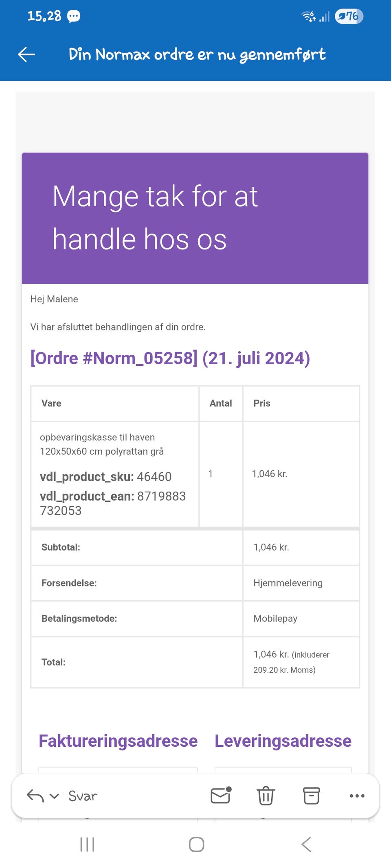Viewport: 391px width, 868px height.
Task: Open the three-dot more options menu
Action: tap(357, 796)
